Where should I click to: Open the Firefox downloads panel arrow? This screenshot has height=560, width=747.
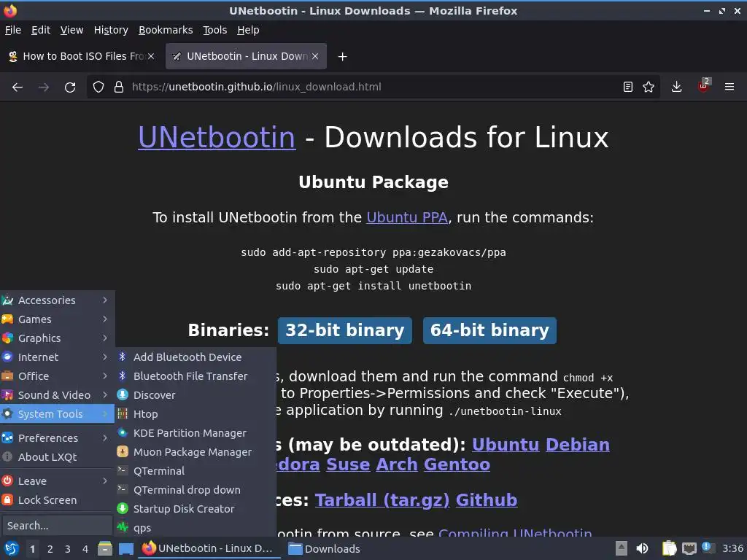click(x=676, y=87)
